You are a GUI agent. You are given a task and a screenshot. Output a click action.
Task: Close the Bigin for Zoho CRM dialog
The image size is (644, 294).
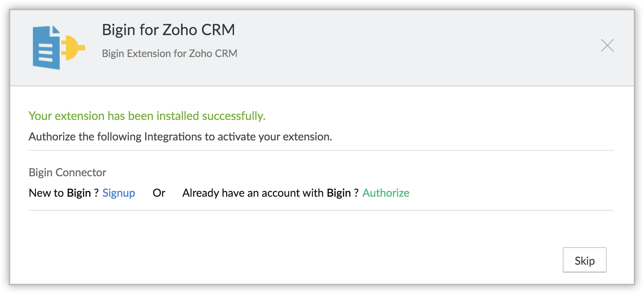[x=607, y=45]
